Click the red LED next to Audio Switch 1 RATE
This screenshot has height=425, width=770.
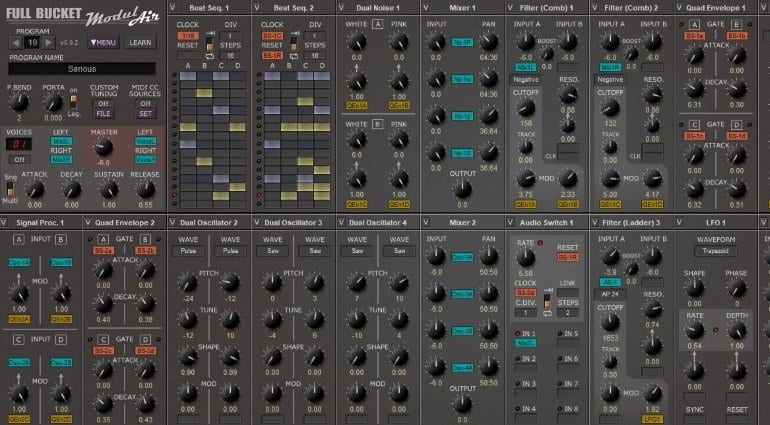(x=540, y=243)
